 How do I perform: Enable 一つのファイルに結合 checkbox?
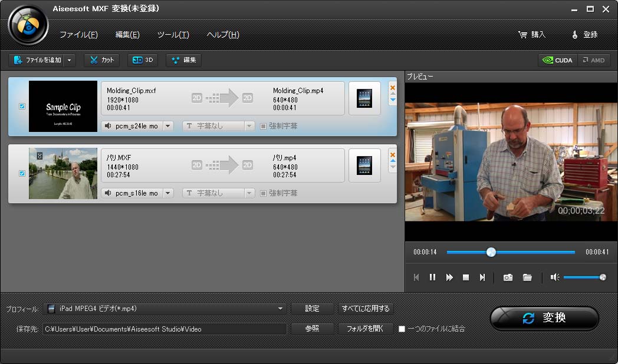(402, 329)
